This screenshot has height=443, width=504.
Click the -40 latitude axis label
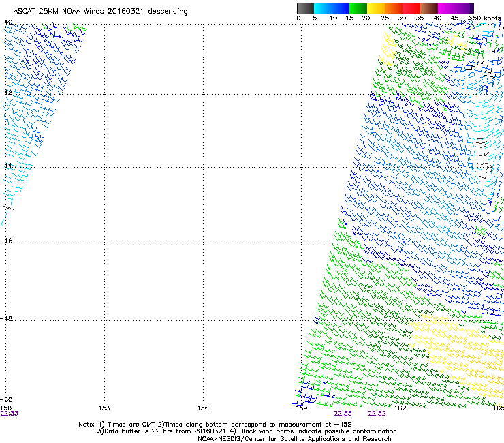[x=6, y=22]
